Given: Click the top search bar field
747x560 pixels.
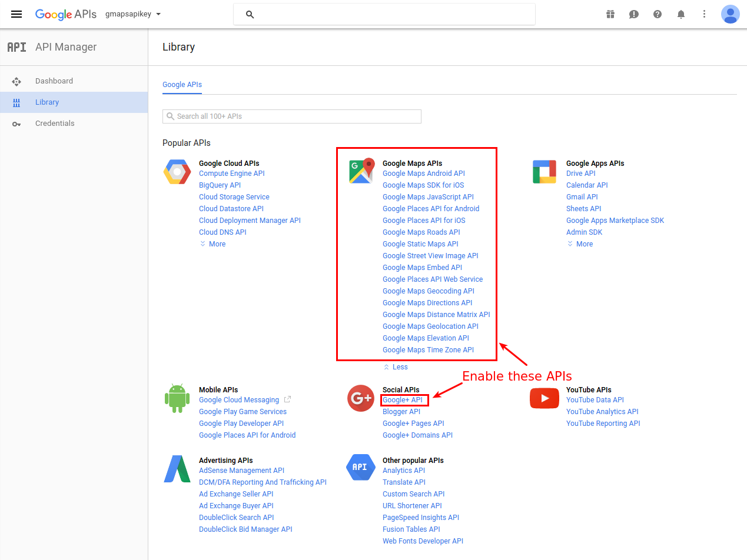Looking at the screenshot, I should coord(384,14).
